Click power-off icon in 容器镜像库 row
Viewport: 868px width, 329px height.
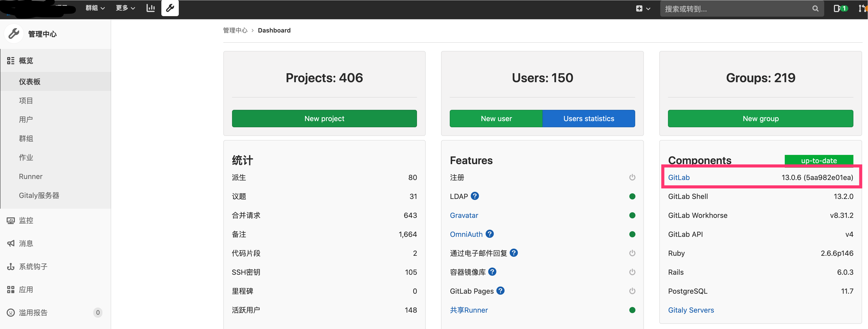[632, 272]
